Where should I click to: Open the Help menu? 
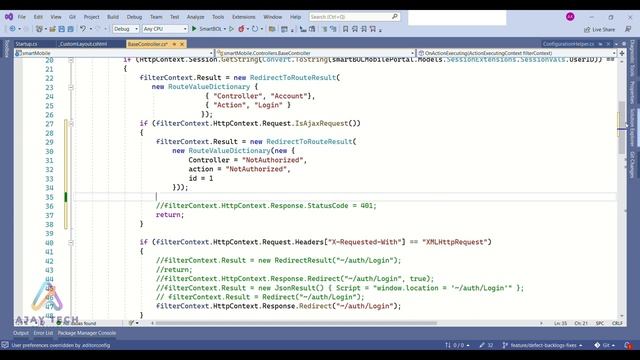coord(296,17)
